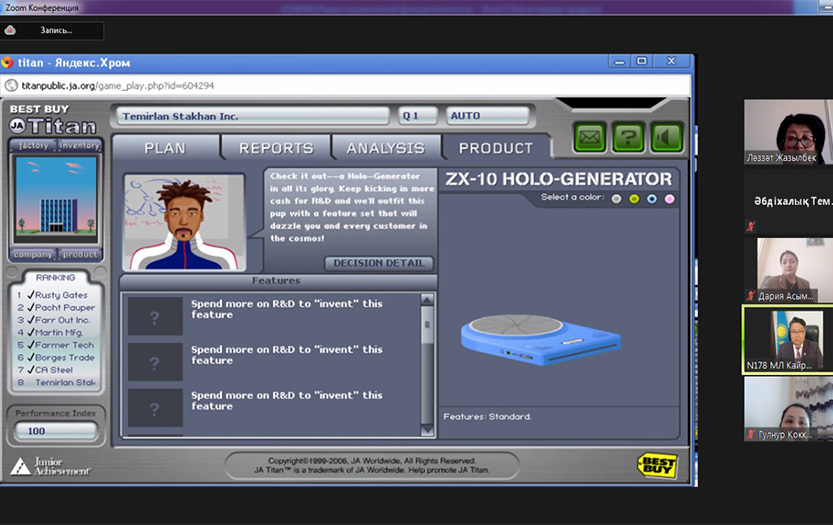This screenshot has height=525, width=833.
Task: Choose the pink product color swatch
Action: 669,198
